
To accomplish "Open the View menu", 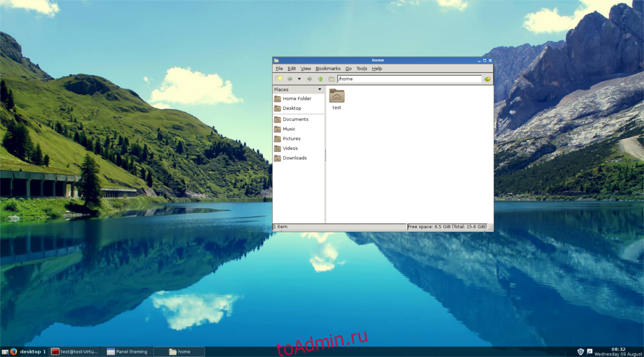I will [306, 69].
